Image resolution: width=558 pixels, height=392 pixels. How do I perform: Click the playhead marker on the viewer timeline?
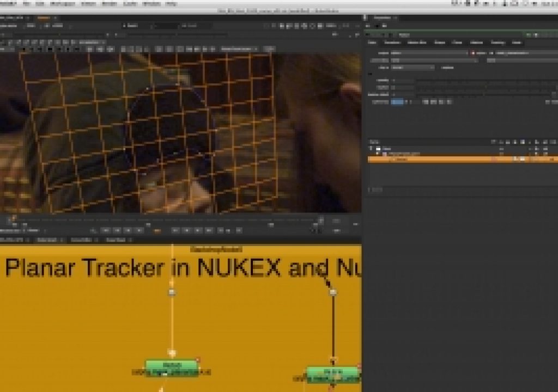pos(14,218)
